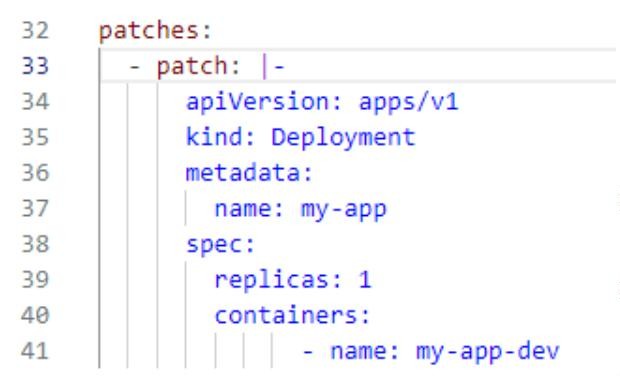Click the 'apiVersion:' key text
The height and width of the screenshot is (376, 620).
coord(264,102)
